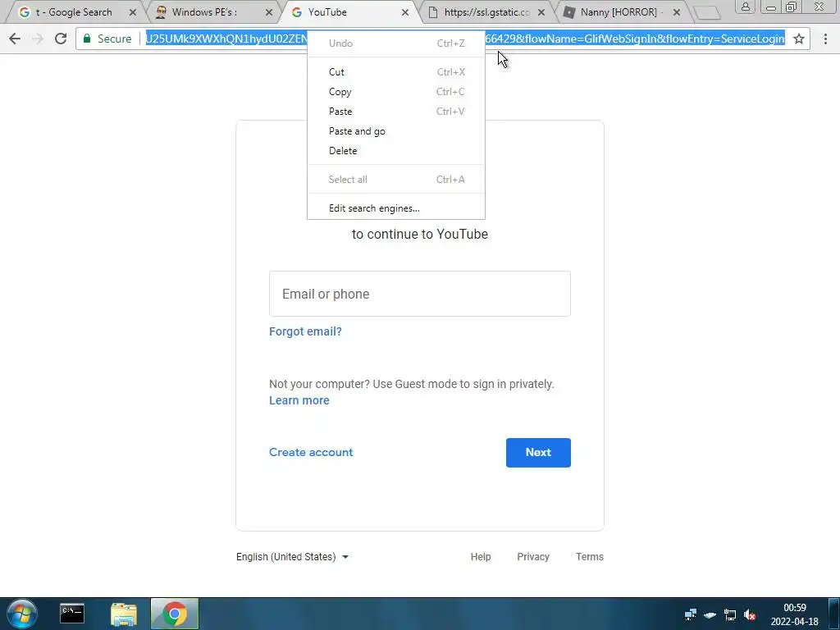The width and height of the screenshot is (840, 630).
Task: Open the Privacy footer link
Action: [x=533, y=557]
